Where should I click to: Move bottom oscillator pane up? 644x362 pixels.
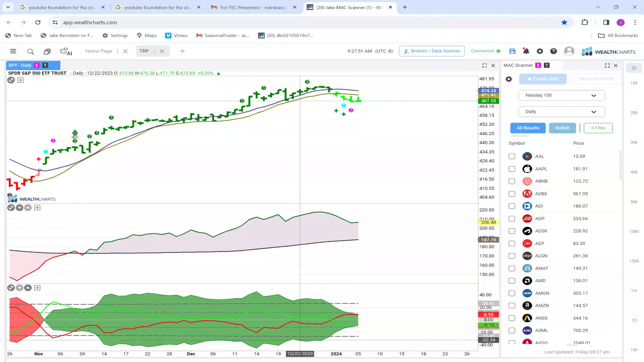pyautogui.click(x=28, y=288)
